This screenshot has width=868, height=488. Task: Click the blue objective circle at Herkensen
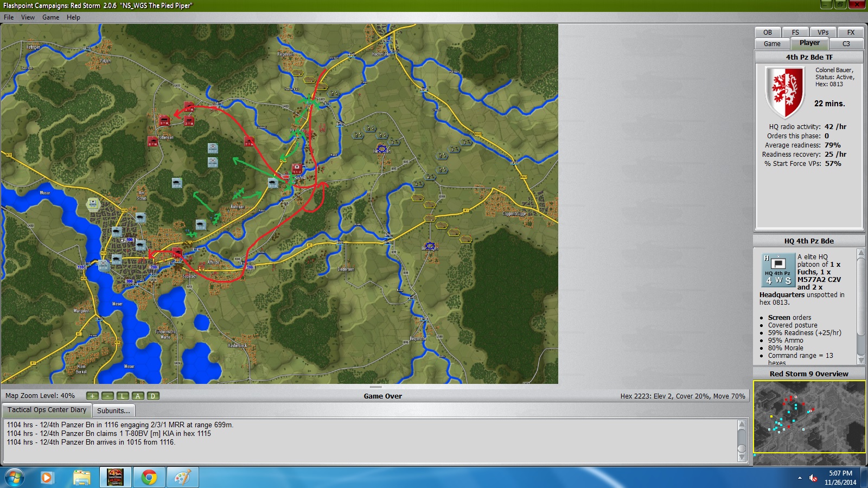[x=381, y=149]
